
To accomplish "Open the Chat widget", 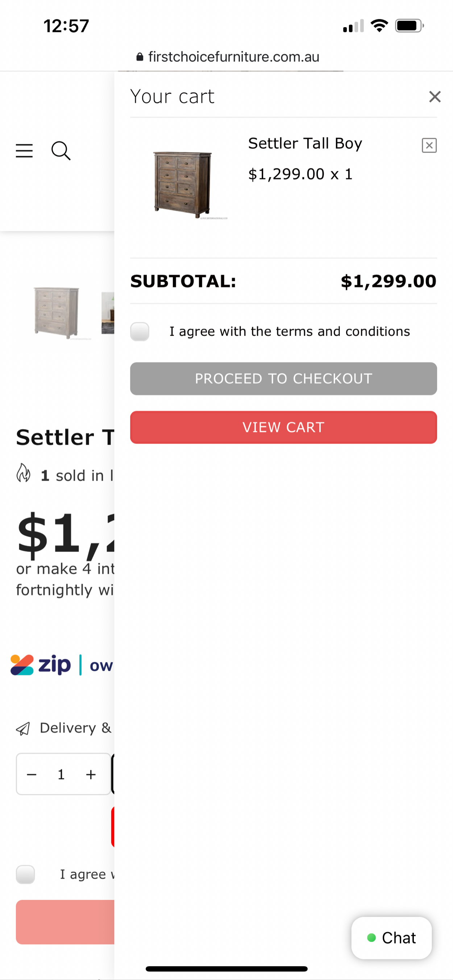I will click(x=391, y=938).
